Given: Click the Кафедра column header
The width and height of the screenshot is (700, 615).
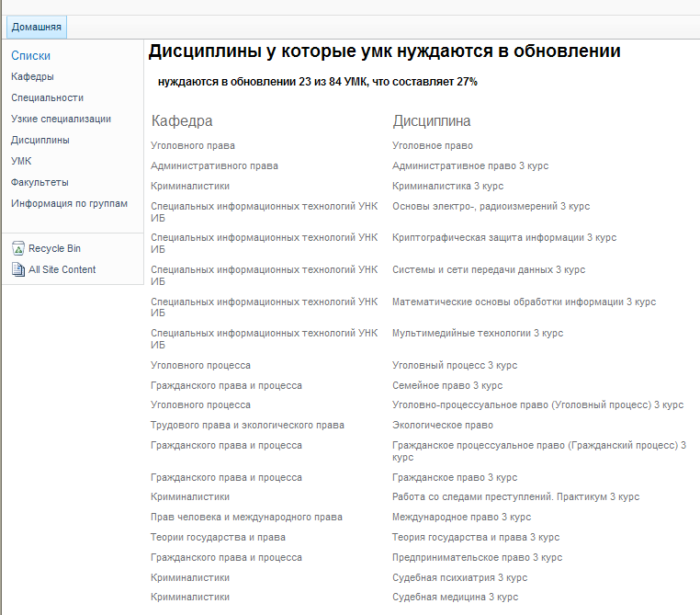Looking at the screenshot, I should pos(182,121).
